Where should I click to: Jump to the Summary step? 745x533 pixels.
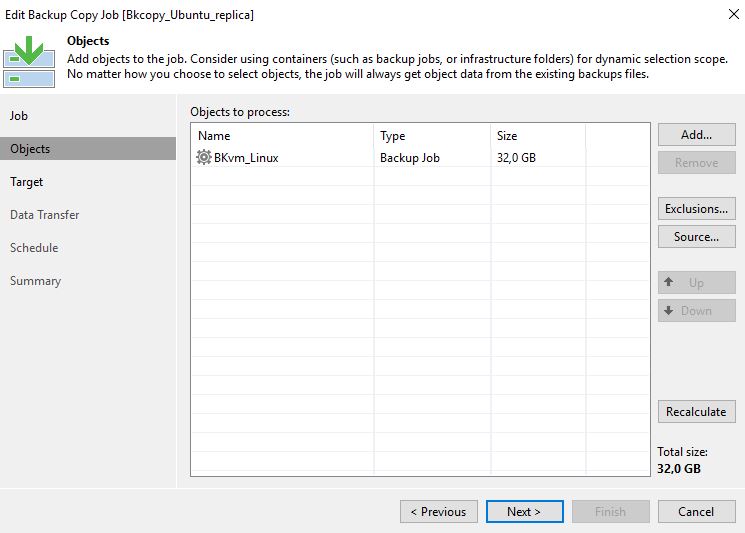36,281
